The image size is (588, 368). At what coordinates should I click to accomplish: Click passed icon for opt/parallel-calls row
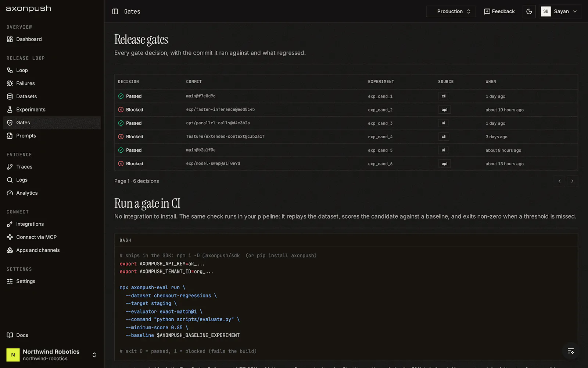coord(121,123)
